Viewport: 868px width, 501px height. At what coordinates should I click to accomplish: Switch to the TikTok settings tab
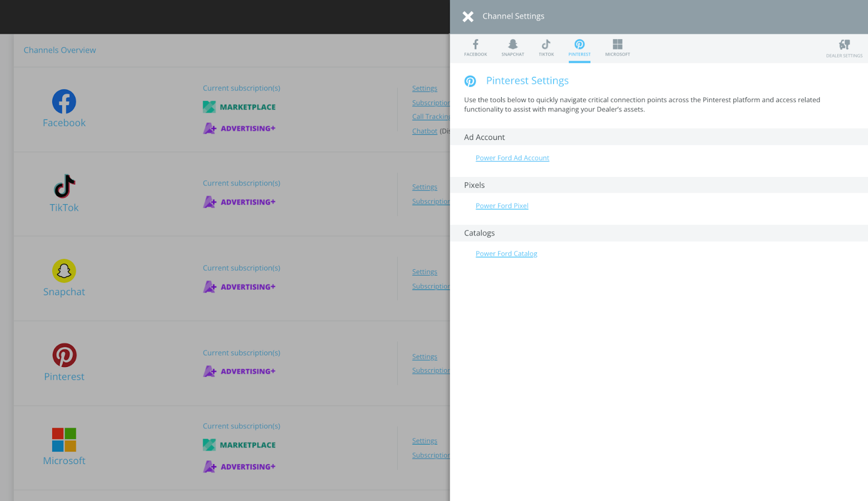[x=546, y=48]
